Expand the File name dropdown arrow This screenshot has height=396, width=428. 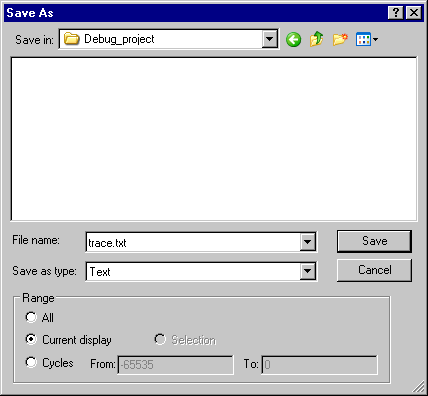(x=307, y=242)
